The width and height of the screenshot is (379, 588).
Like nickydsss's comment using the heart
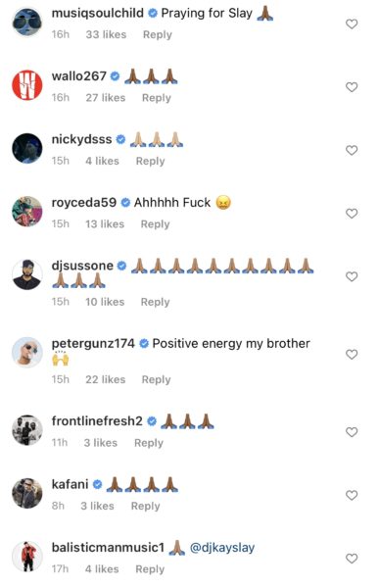point(352,150)
